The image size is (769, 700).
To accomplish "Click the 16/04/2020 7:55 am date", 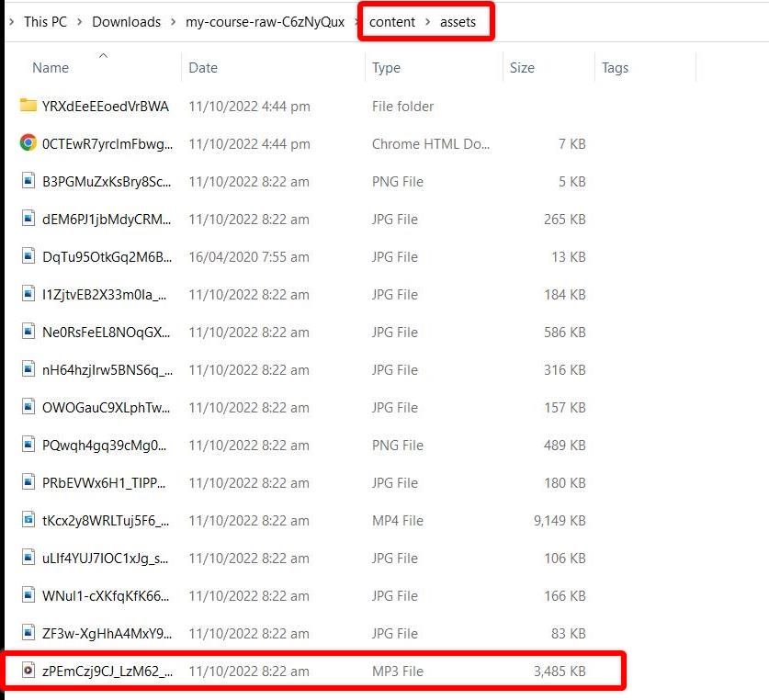I will (x=249, y=257).
